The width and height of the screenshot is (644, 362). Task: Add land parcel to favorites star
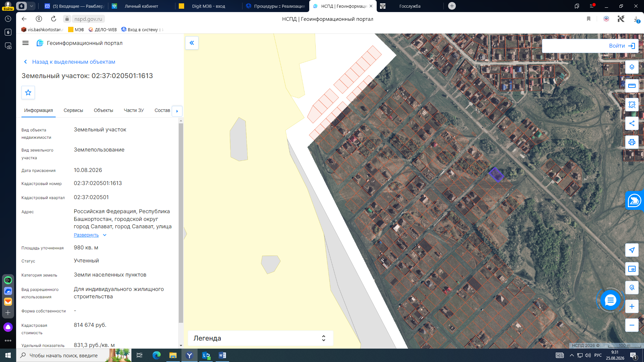point(28,93)
